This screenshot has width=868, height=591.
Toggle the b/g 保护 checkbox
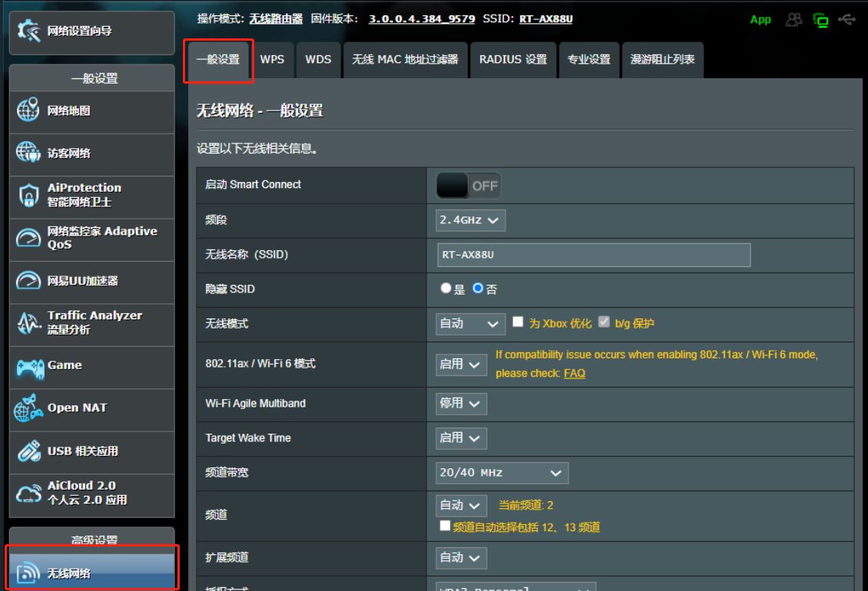pyautogui.click(x=604, y=322)
